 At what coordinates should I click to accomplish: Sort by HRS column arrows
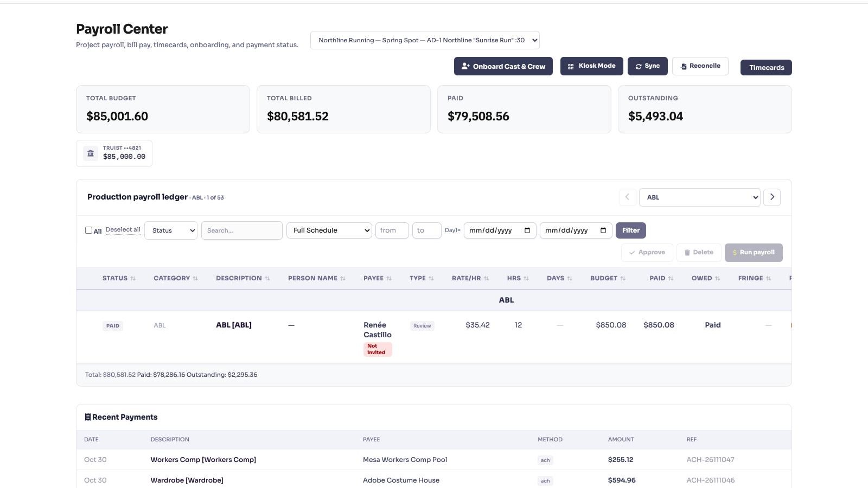(526, 279)
